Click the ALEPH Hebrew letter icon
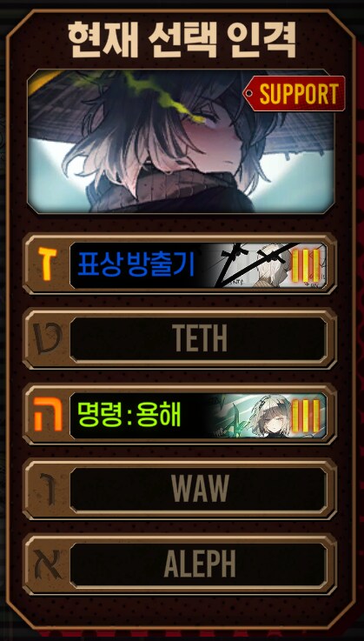The image size is (364, 641). tap(47, 564)
